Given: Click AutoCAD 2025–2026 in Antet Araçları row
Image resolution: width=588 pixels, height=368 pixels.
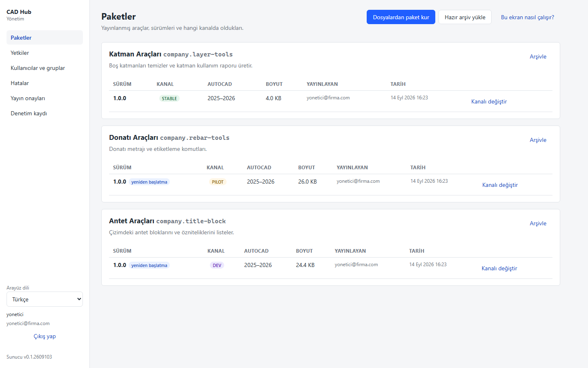Looking at the screenshot, I should 258,265.
